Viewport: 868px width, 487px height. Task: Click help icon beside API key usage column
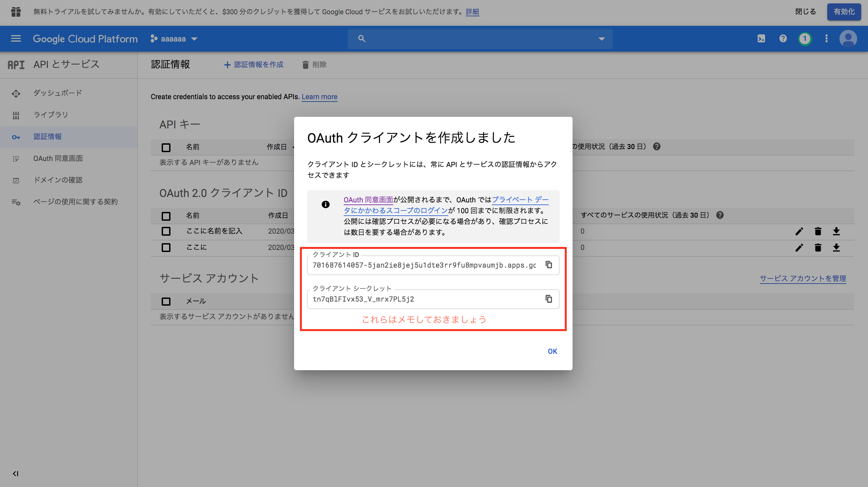click(657, 146)
